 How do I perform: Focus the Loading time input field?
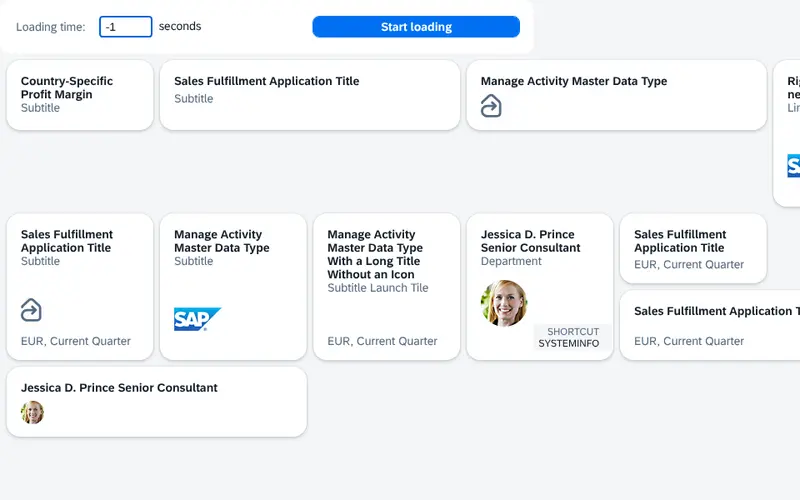[126, 27]
